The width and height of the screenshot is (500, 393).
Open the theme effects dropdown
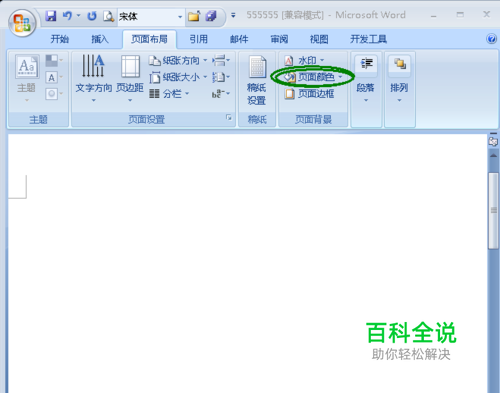54,94
